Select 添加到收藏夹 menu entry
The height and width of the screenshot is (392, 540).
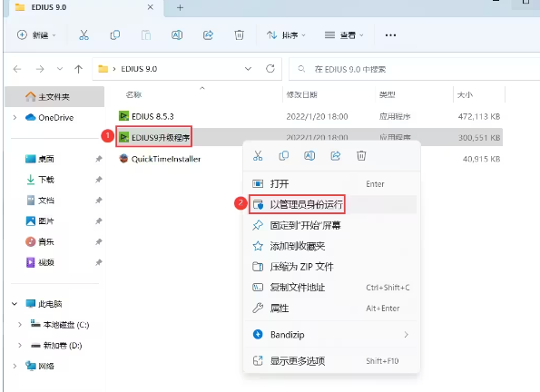[332, 246]
